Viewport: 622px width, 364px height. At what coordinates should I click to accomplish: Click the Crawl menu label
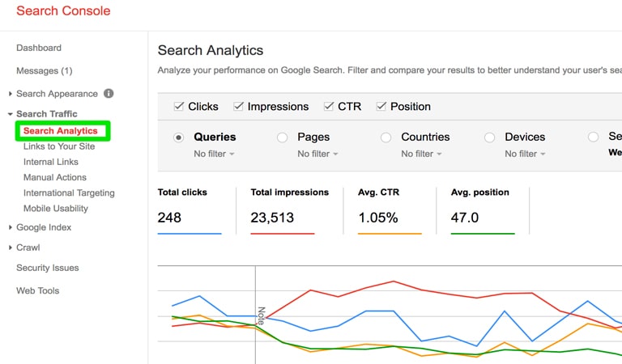(28, 248)
